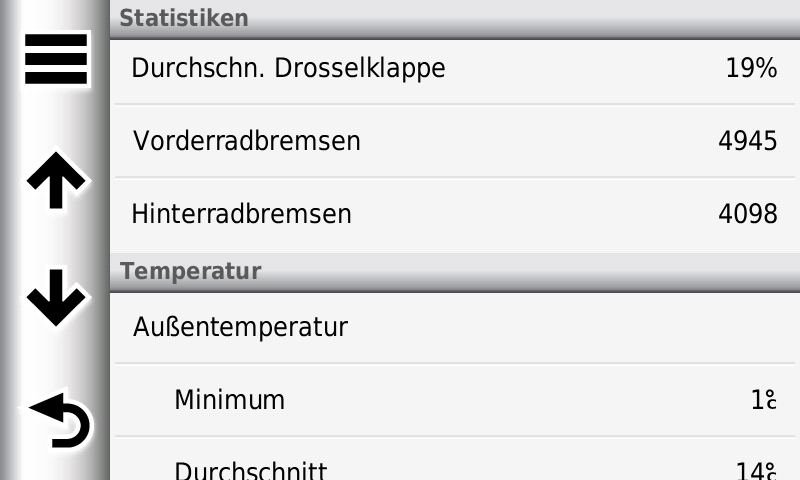The image size is (800, 480).
Task: Click the 4098 rear brake count
Action: tap(747, 214)
